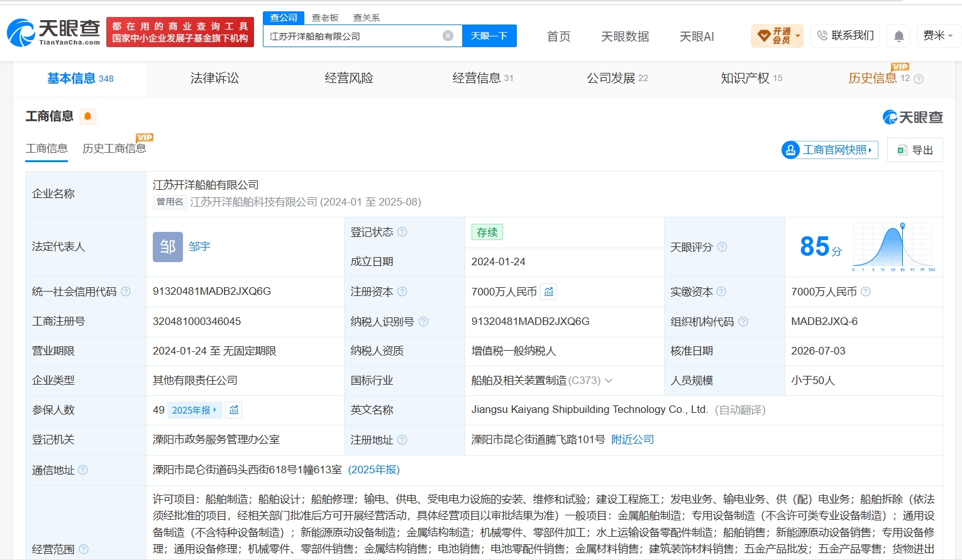Open the chart icon beside 参保人数 2025年报
This screenshot has width=962, height=560.
pos(234,410)
